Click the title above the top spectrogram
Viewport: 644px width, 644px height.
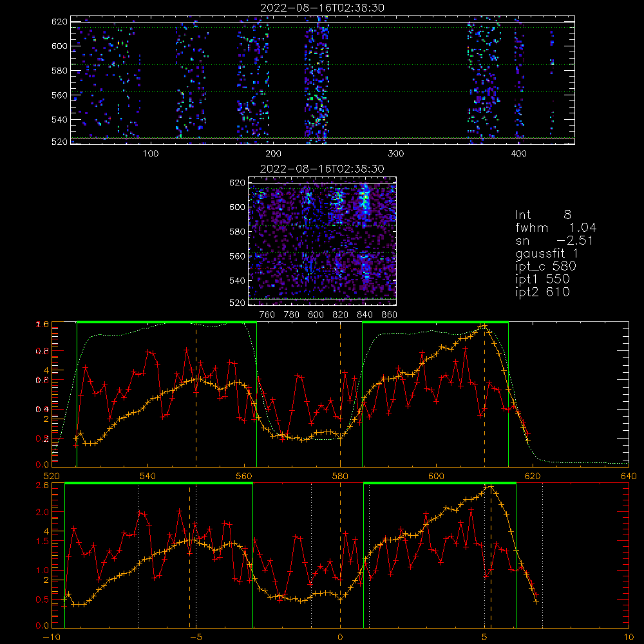(x=323, y=8)
